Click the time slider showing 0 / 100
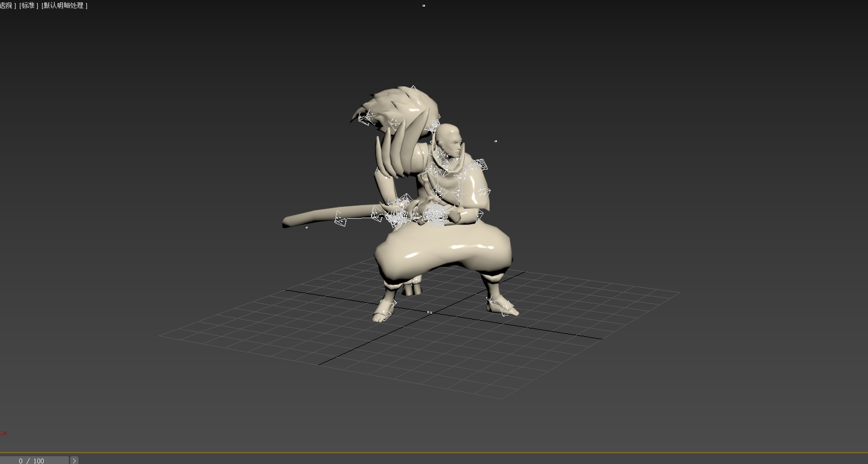 click(34, 460)
